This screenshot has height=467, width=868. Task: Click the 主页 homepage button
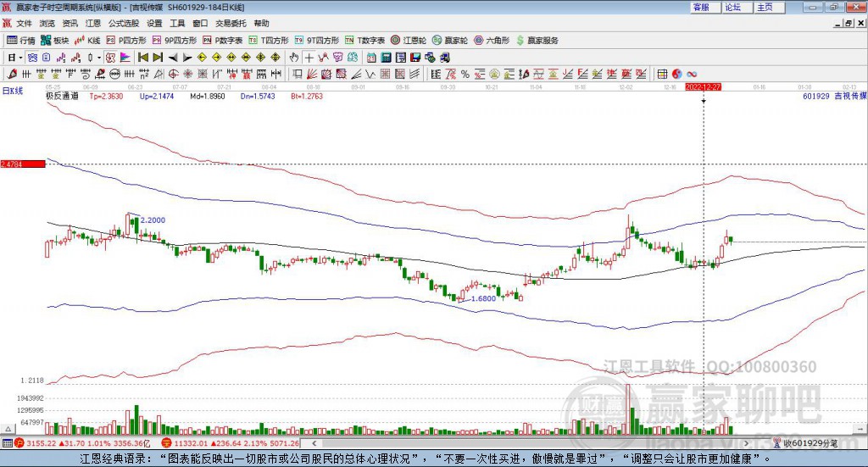[x=765, y=7]
